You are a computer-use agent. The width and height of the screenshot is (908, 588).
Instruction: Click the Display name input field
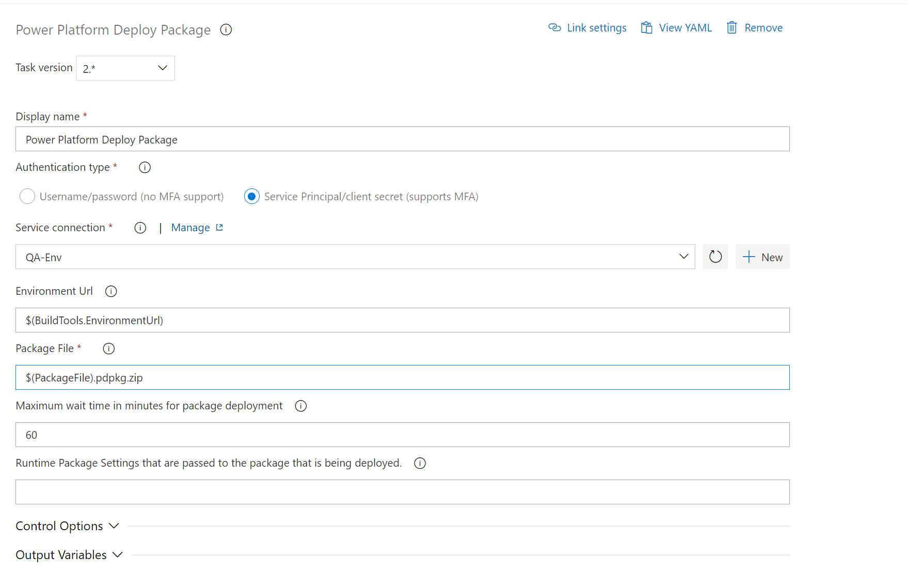(361, 139)
